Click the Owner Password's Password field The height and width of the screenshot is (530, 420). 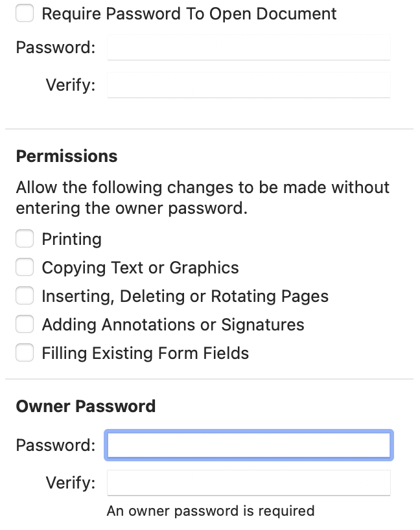[249, 445]
